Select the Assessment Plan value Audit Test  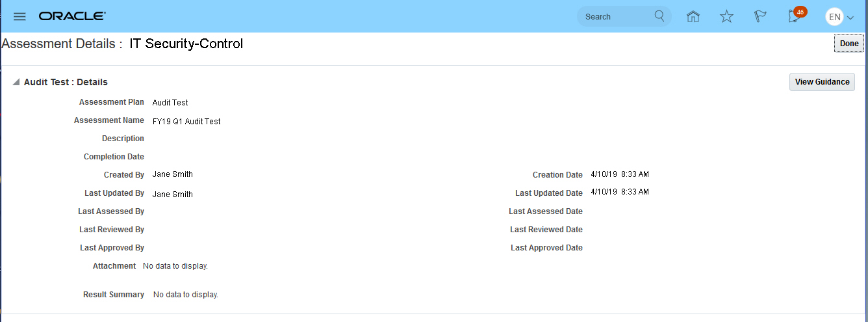170,103
